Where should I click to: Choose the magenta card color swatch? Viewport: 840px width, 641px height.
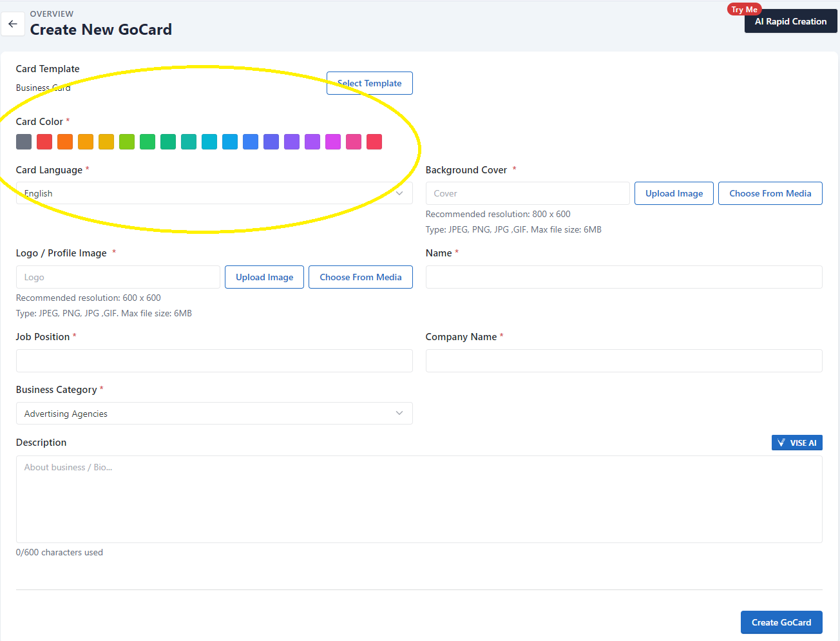click(x=333, y=142)
